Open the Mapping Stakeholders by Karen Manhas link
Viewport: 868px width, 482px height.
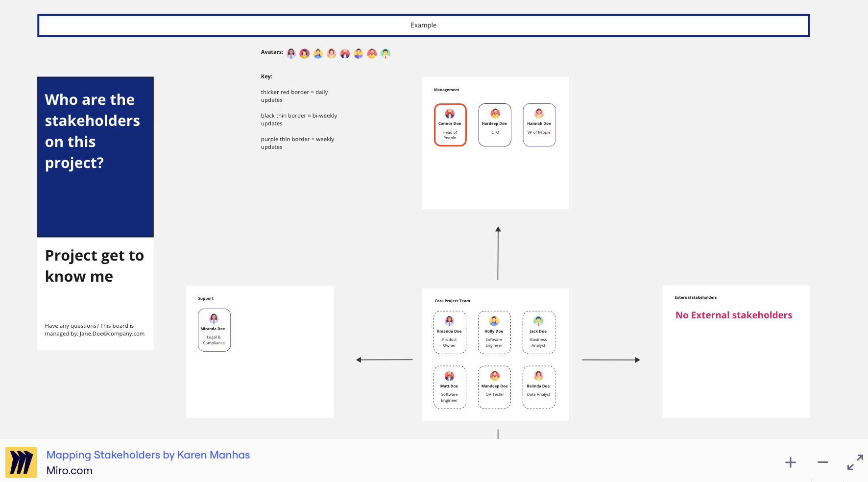point(148,455)
